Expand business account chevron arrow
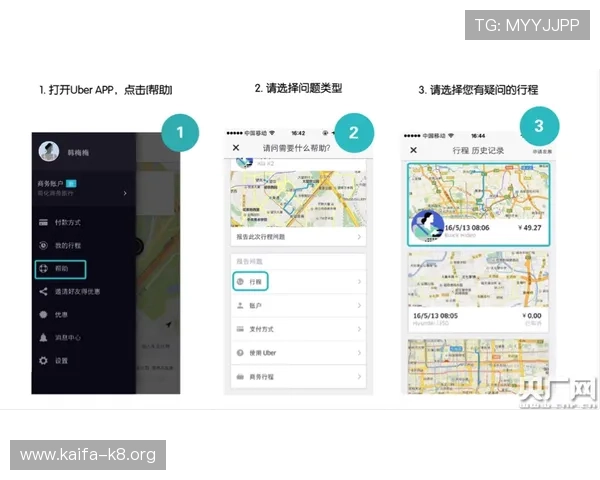The image size is (600, 480). tap(125, 193)
